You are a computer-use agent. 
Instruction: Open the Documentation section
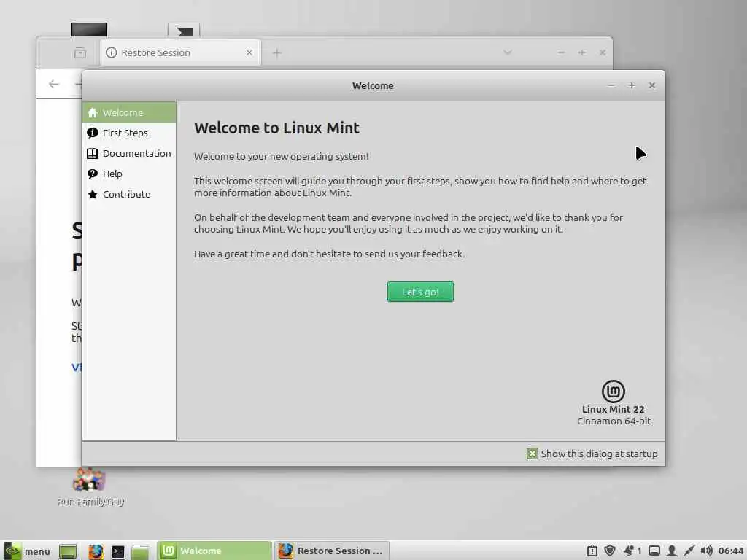pyautogui.click(x=129, y=153)
